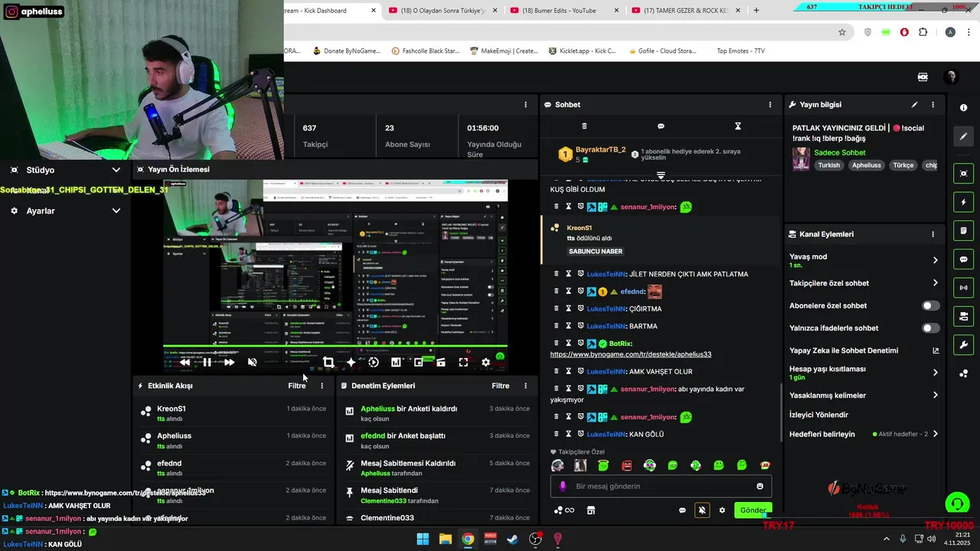Click the purple microphone icon in chat input
This screenshot has height=551, width=980.
[x=563, y=486]
